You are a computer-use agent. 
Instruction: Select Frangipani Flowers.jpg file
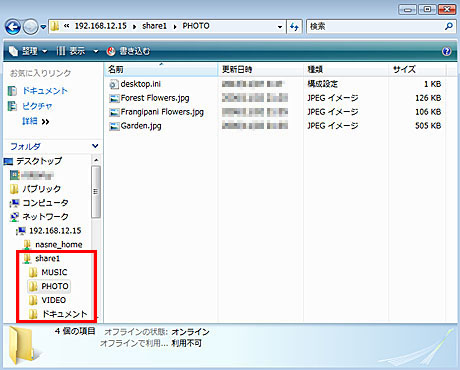(162, 112)
